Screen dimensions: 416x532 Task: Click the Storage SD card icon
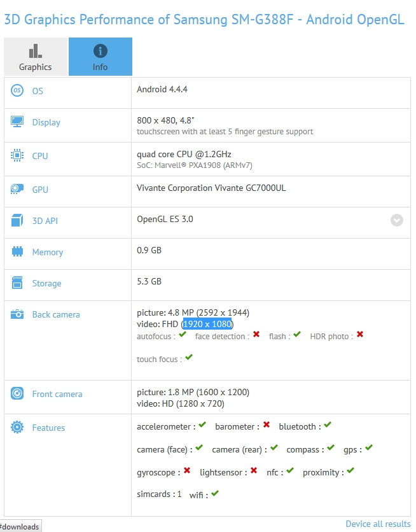pos(17,283)
